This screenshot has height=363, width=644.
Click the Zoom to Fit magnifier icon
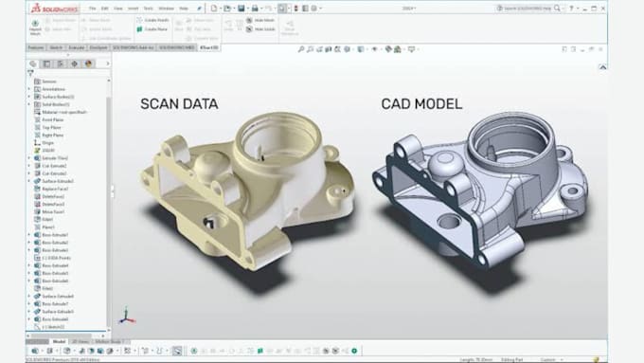click(x=301, y=49)
